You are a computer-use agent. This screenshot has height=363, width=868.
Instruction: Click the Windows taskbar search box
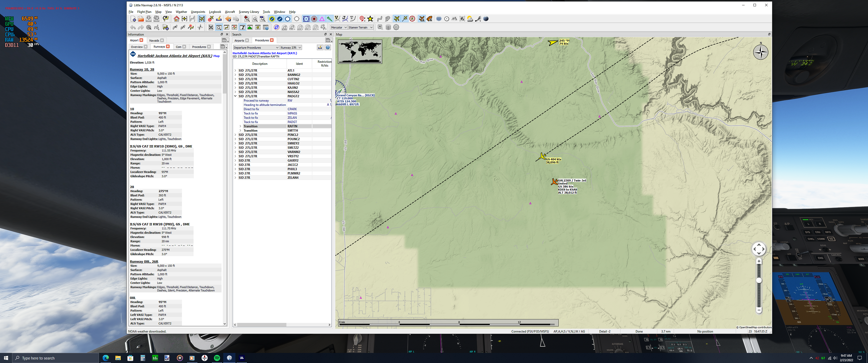56,358
